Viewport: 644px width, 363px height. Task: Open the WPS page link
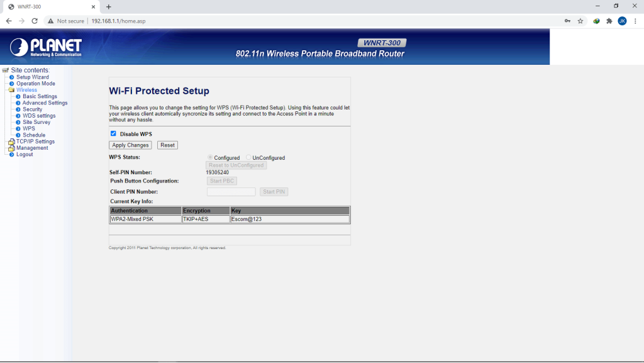point(29,128)
